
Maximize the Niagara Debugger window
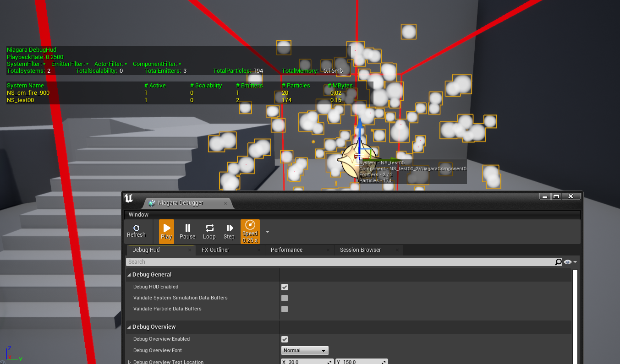556,196
